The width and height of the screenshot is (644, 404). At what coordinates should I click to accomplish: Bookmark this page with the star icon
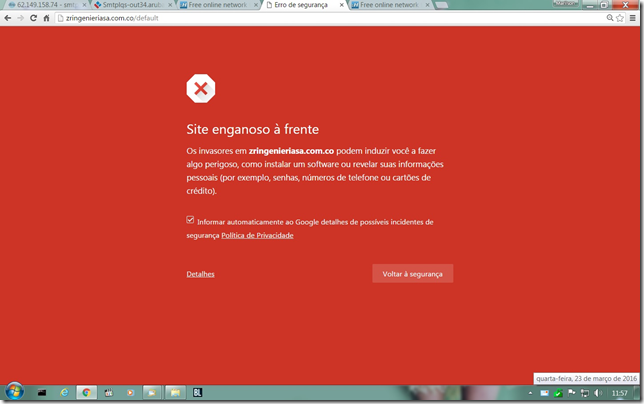coord(622,18)
